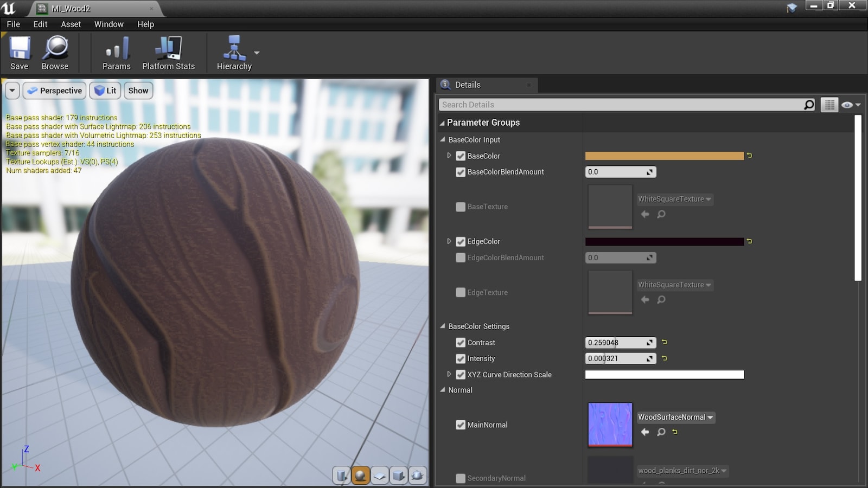868x488 pixels.
Task: Expand the BaseColor parameter row
Action: pyautogui.click(x=449, y=156)
